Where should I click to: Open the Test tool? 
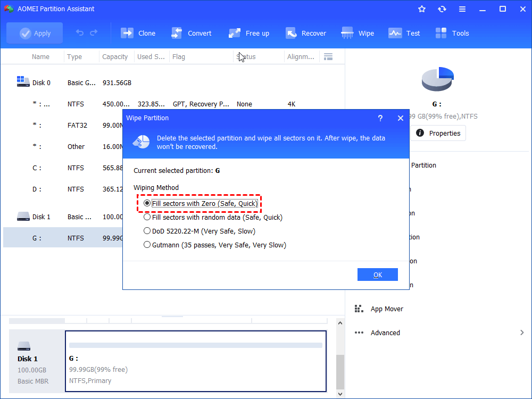[404, 33]
